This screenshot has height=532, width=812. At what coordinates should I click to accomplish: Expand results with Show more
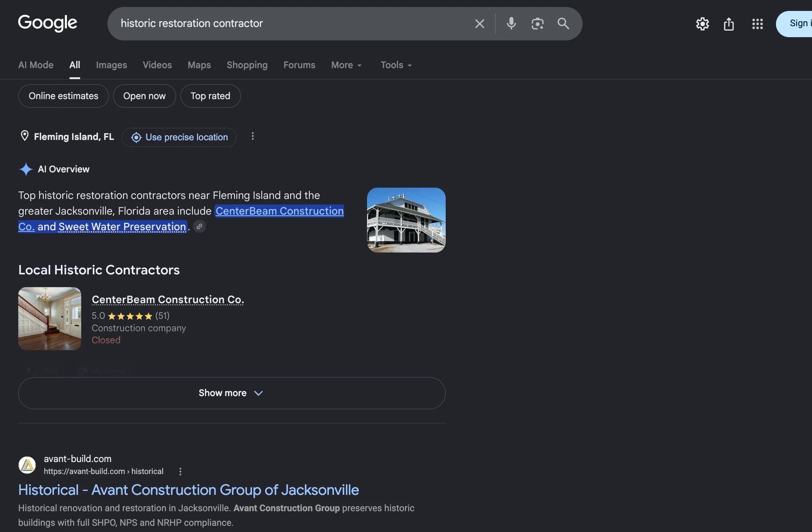[x=232, y=393]
